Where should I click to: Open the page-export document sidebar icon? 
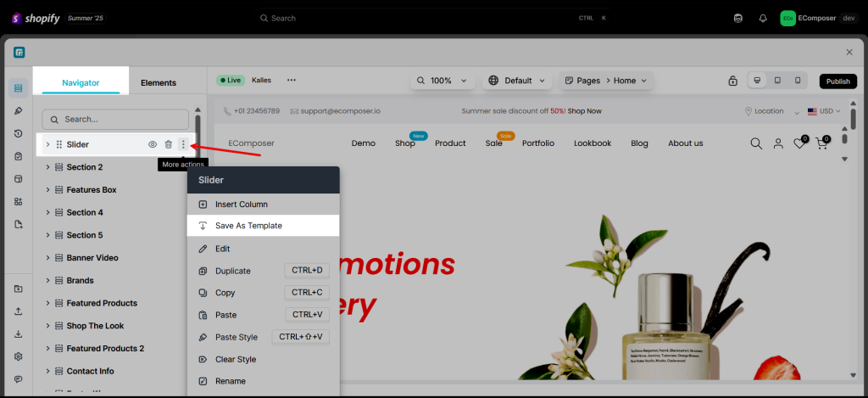[x=19, y=225]
